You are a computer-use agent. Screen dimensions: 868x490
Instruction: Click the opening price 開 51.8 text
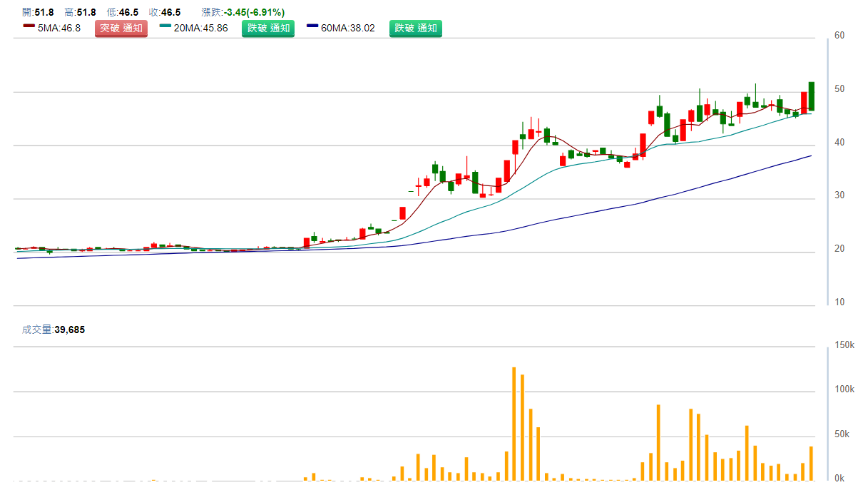tap(38, 12)
